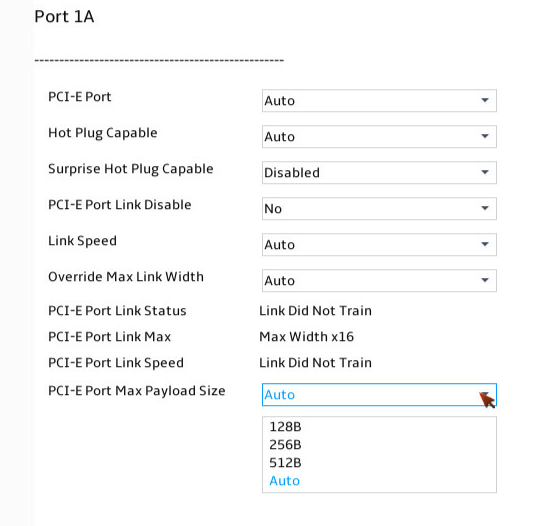Click the Max Width x16 value

coord(306,337)
